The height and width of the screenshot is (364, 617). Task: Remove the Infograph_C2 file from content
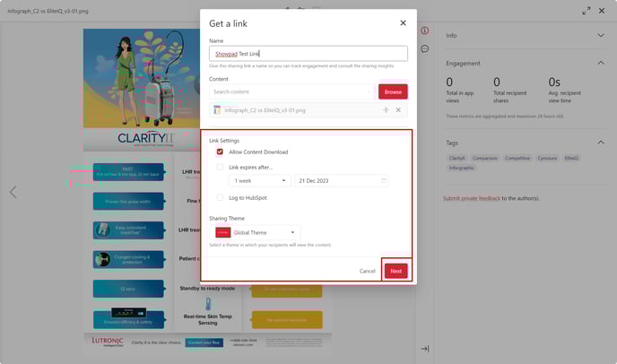398,110
